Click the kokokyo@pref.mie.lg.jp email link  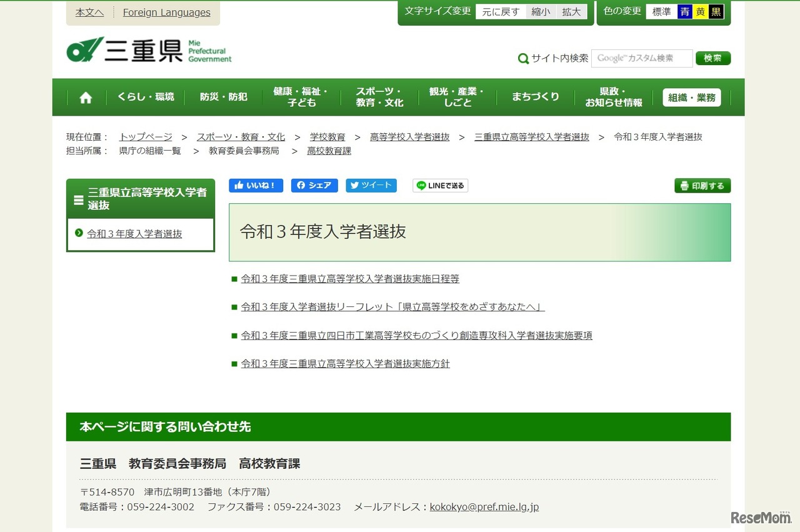[483, 507]
